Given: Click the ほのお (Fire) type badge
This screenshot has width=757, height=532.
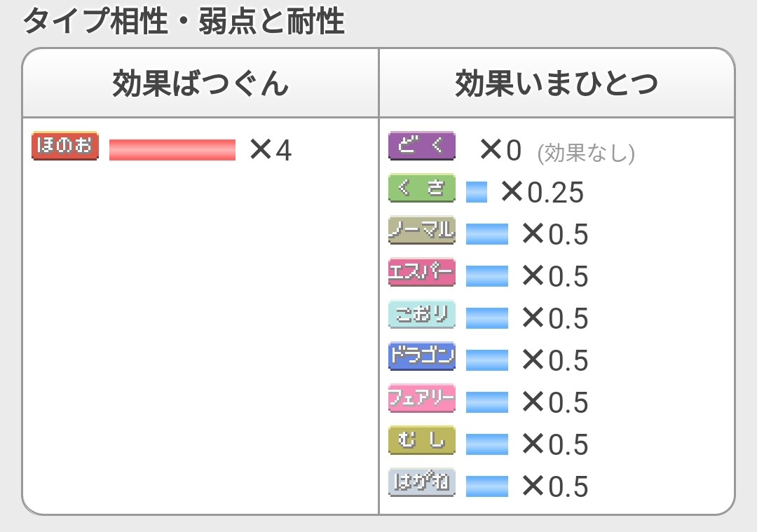Looking at the screenshot, I should click(x=65, y=145).
